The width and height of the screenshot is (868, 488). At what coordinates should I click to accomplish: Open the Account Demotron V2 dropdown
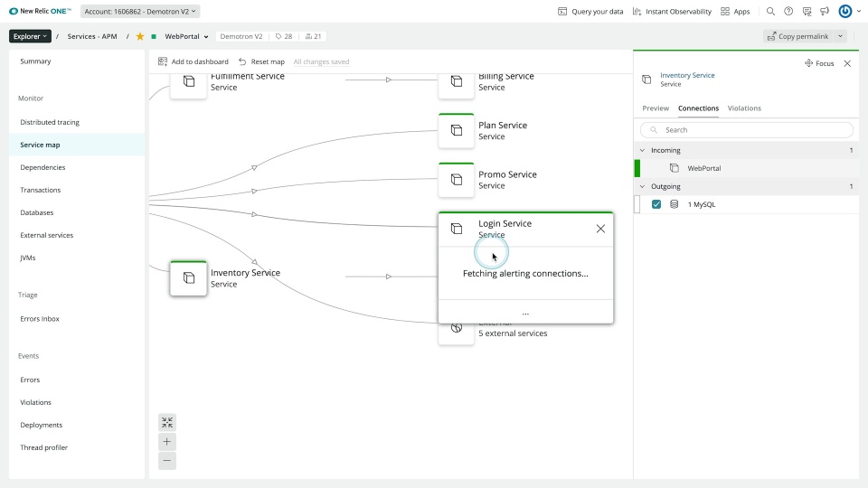point(140,11)
